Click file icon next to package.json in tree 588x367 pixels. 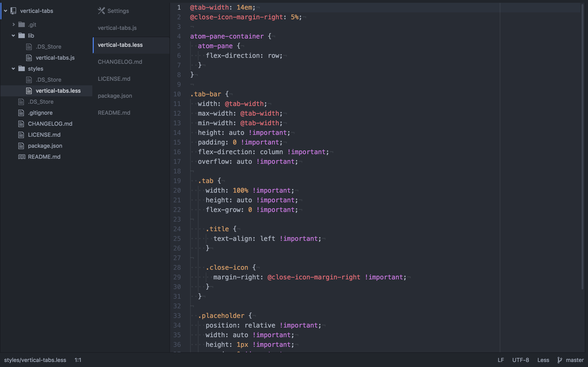point(21,146)
